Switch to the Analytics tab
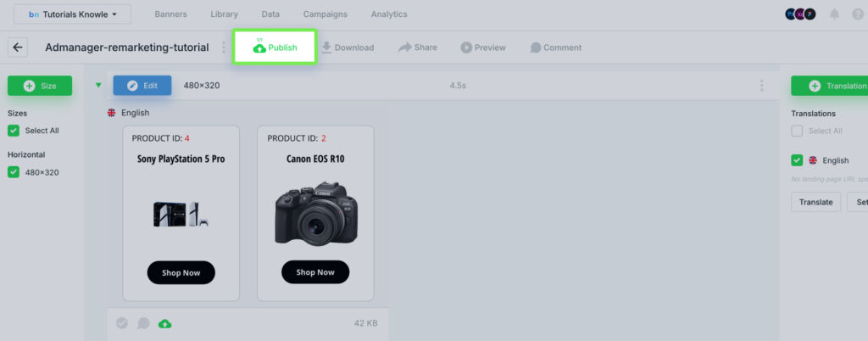This screenshot has height=341, width=868. click(388, 14)
